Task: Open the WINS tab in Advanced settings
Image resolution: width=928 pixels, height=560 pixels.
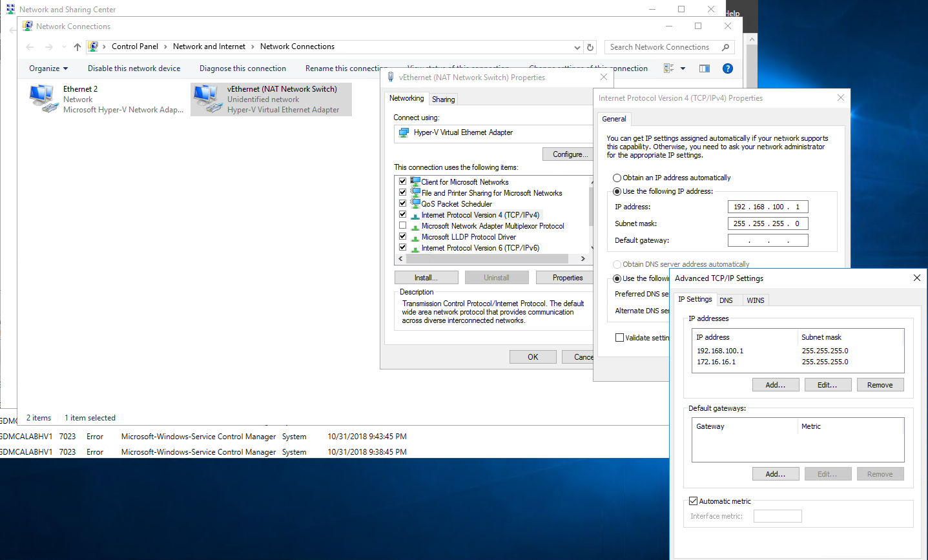Action: [x=756, y=300]
